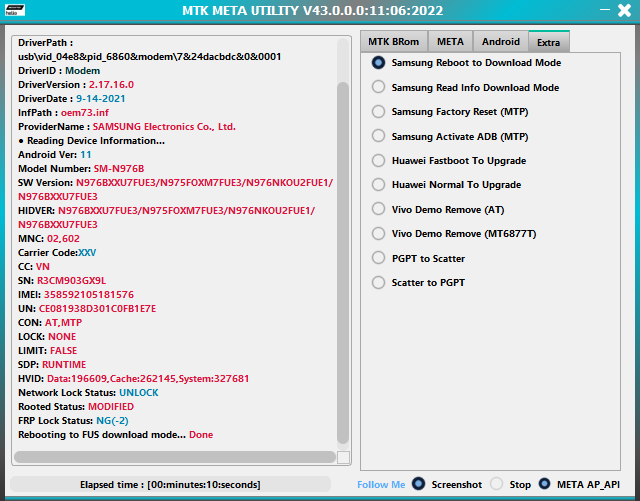This screenshot has width=640, height=501.
Task: Choose PGPT to Scatter option
Action: [x=418, y=258]
